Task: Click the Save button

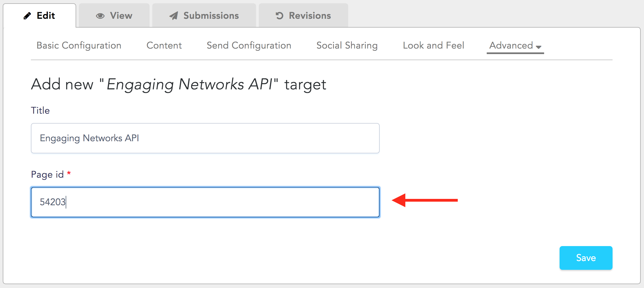Action: 586,258
